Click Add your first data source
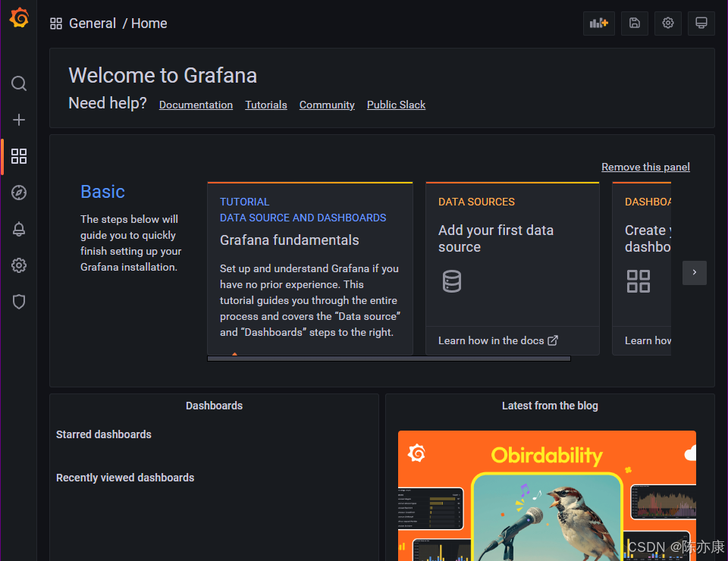 point(496,239)
